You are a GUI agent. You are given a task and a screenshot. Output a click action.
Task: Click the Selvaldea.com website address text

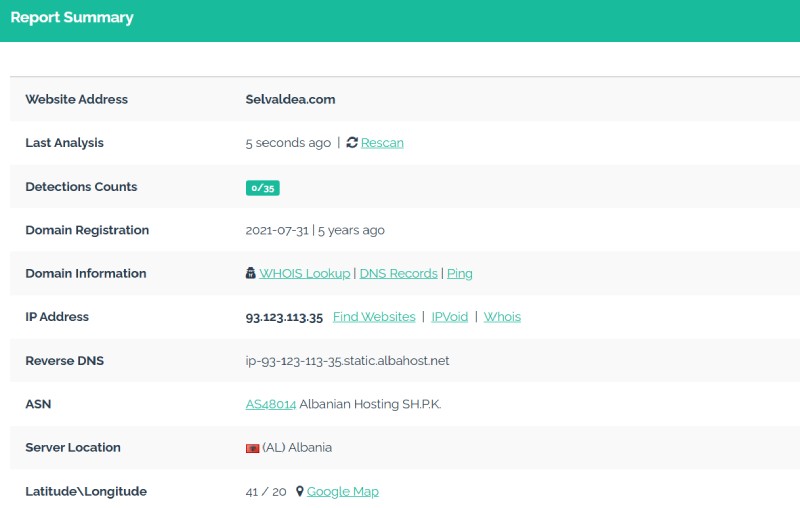coord(290,99)
